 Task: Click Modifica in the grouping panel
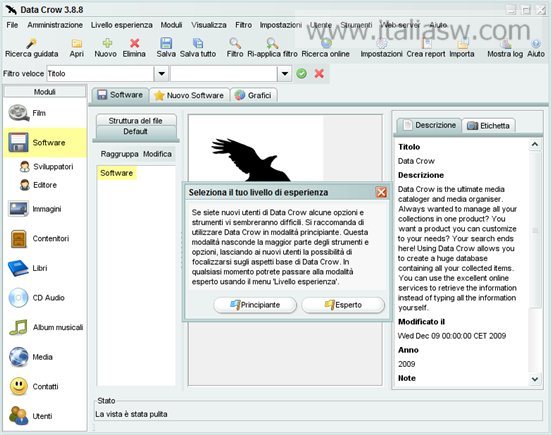pyautogui.click(x=157, y=154)
